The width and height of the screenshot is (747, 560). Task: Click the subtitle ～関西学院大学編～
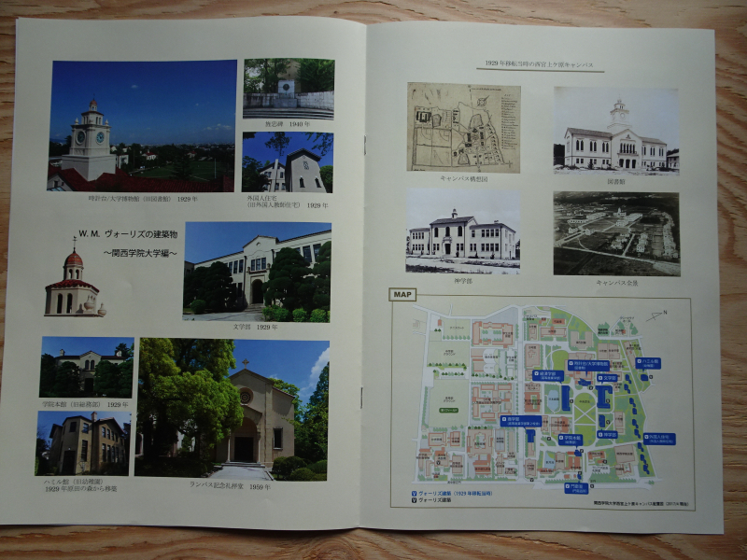point(139,253)
